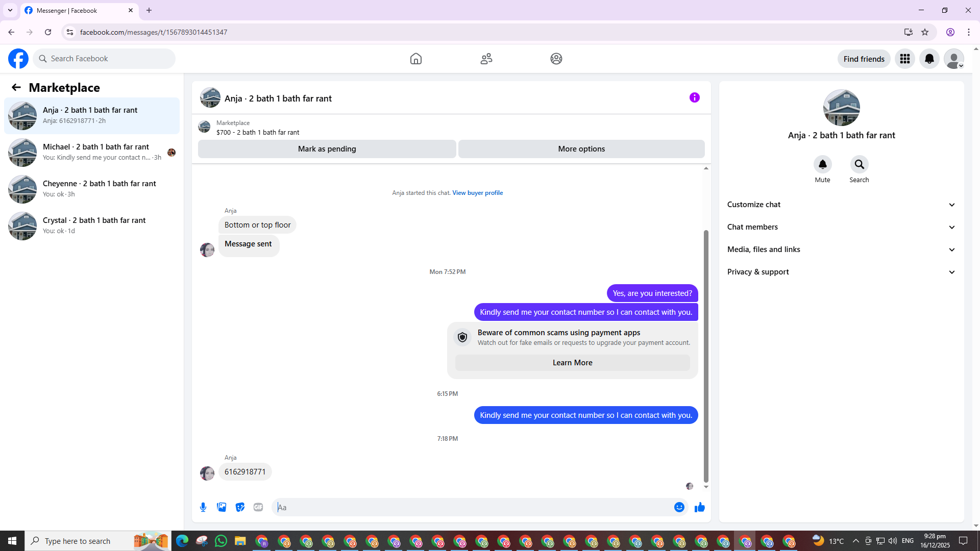Click the '6162918771' message bubble
The image size is (980, 551).
(245, 472)
